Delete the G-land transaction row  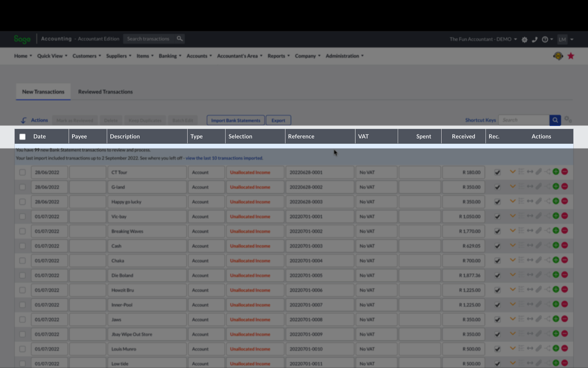point(565,186)
